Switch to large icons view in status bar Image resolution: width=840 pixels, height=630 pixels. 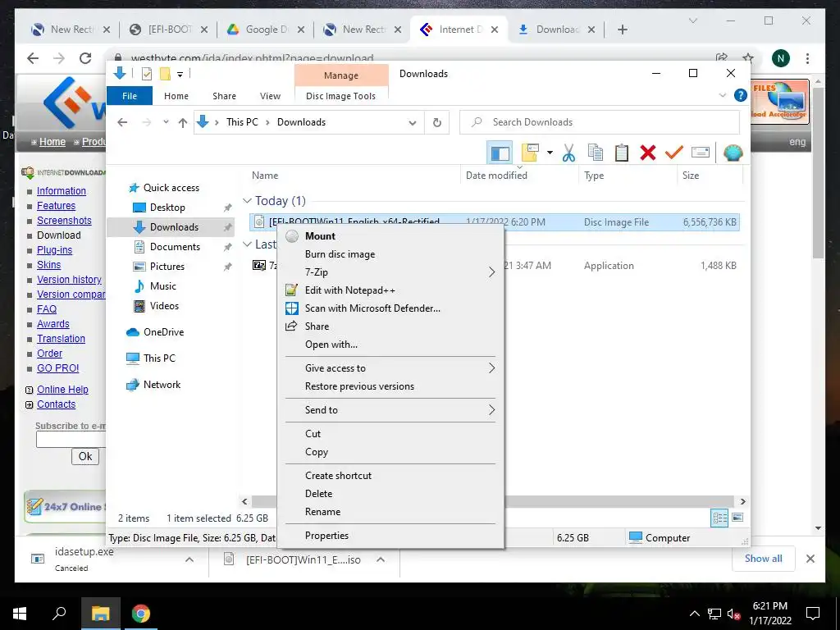(x=737, y=518)
